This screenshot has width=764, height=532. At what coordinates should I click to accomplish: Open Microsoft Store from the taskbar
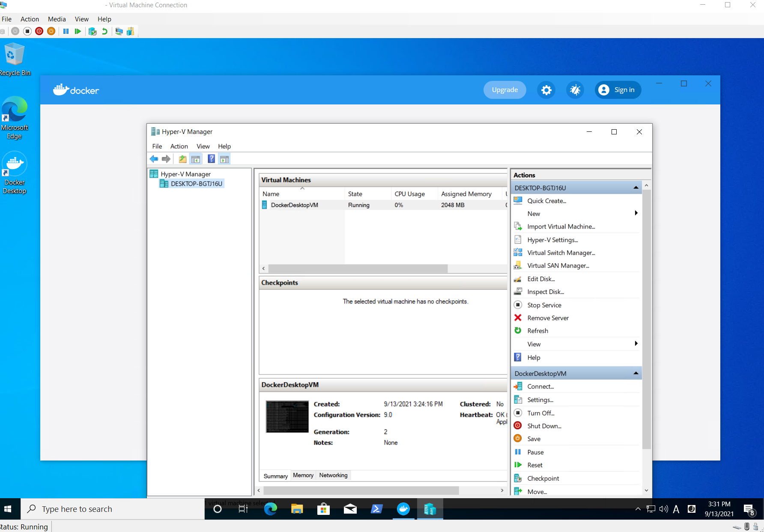(324, 509)
